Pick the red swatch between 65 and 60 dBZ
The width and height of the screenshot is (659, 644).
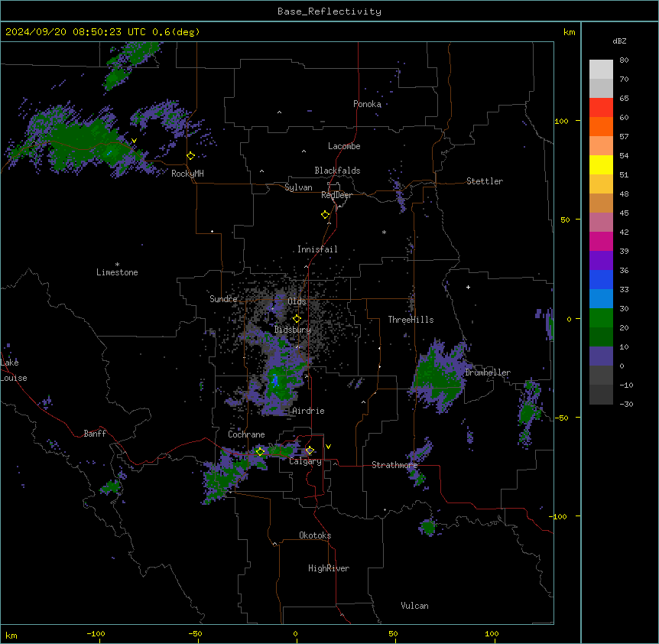(601, 107)
